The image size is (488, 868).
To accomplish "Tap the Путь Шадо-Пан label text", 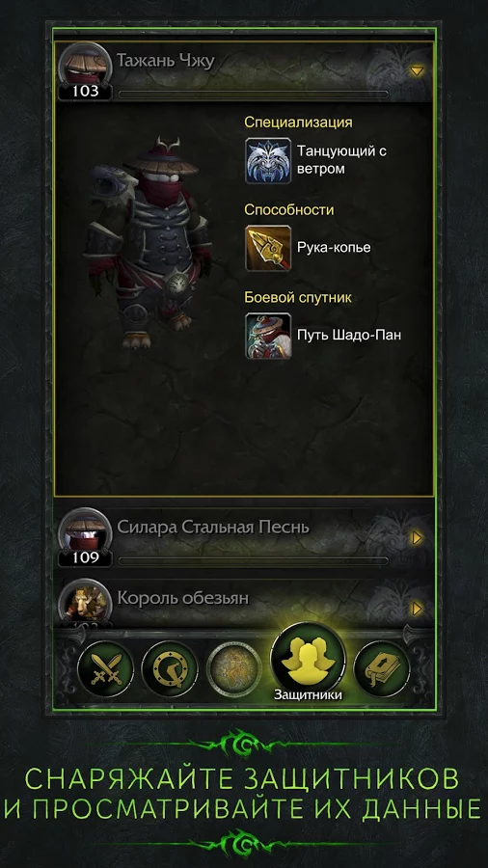I will tap(349, 336).
